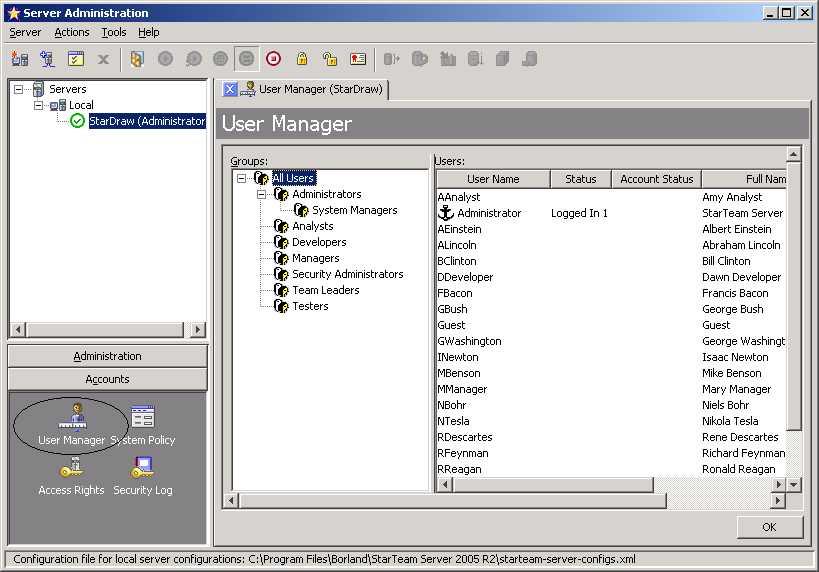Select the Security Administrators group
The width and height of the screenshot is (819, 572).
(x=347, y=274)
